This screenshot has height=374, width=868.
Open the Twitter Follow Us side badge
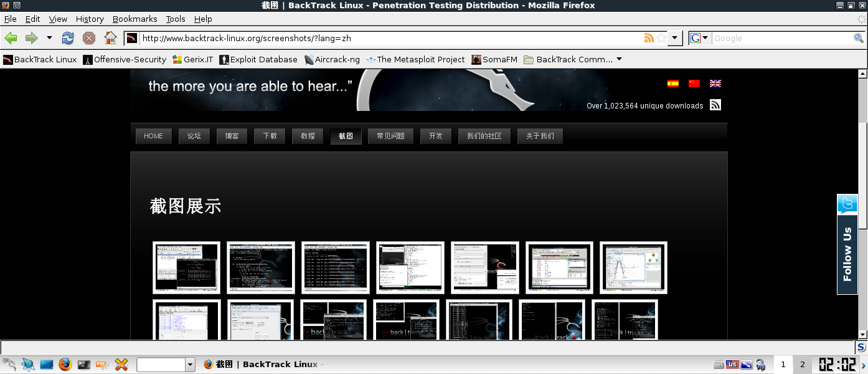pyautogui.click(x=847, y=244)
